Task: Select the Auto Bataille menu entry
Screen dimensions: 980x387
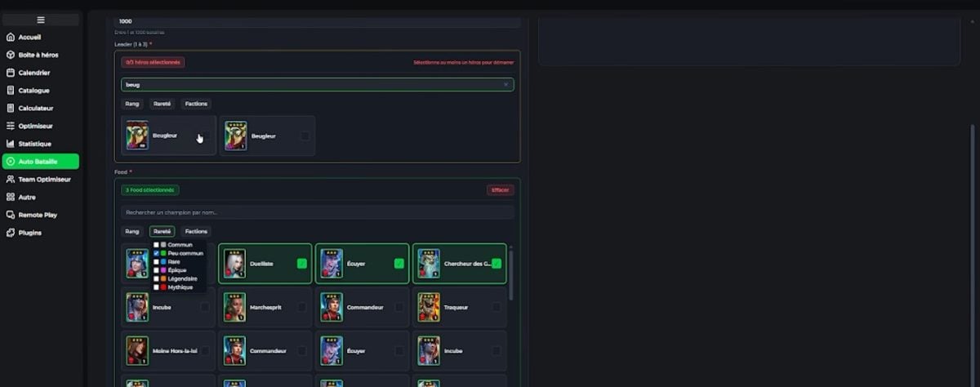Action: click(41, 162)
